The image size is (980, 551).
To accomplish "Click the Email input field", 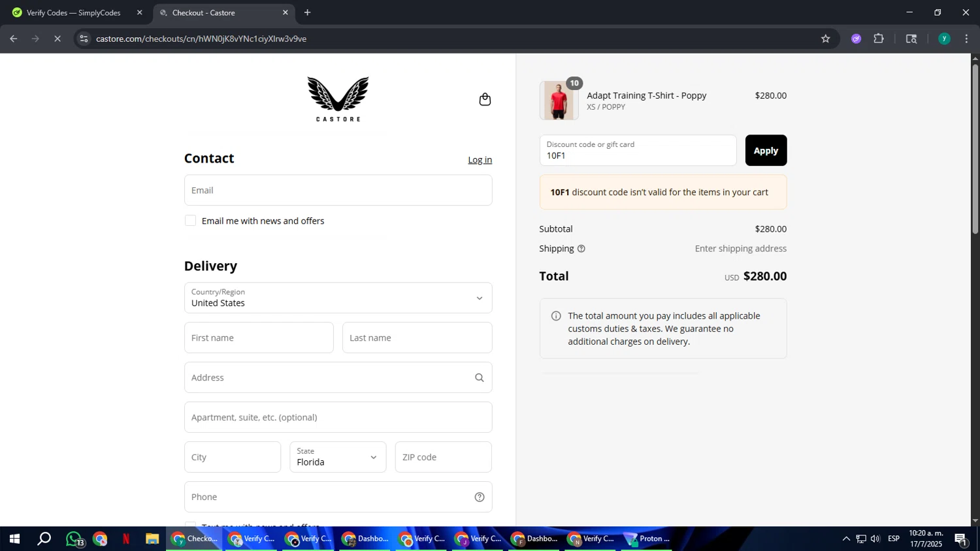I will tap(338, 190).
